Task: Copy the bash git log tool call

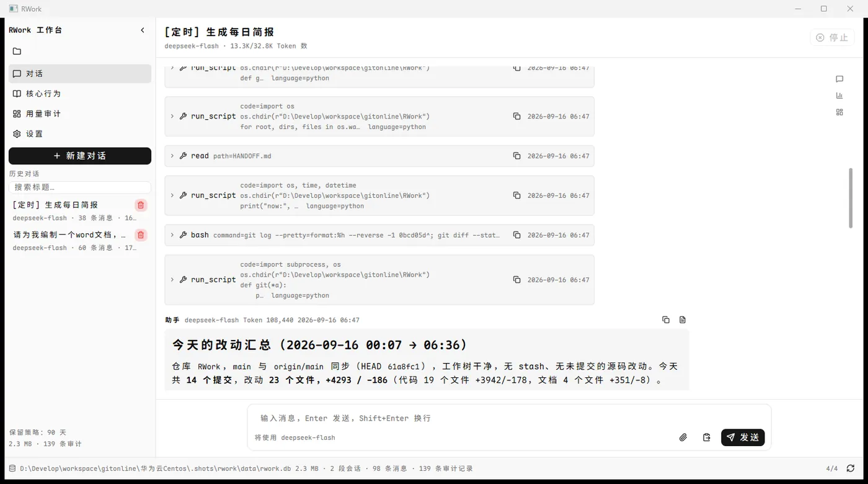Action: pos(516,235)
